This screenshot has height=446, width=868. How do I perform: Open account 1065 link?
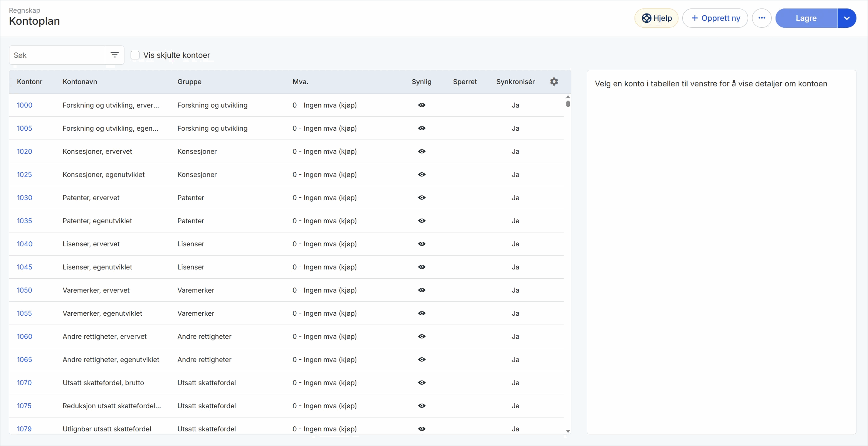[x=24, y=360]
